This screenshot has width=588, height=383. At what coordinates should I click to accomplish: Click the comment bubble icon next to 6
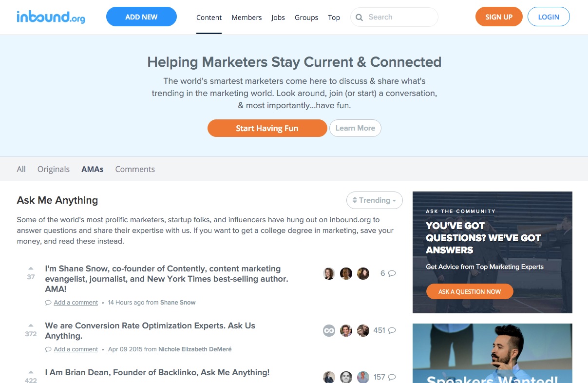point(392,273)
